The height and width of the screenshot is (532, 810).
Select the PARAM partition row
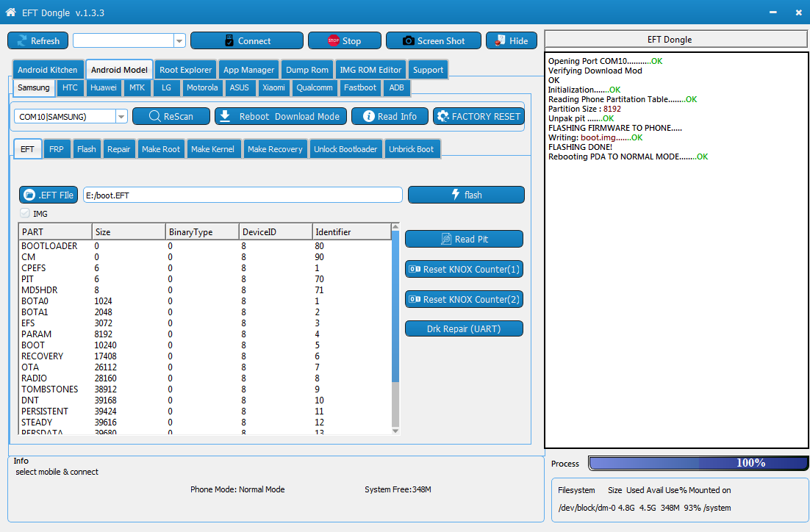click(x=205, y=334)
